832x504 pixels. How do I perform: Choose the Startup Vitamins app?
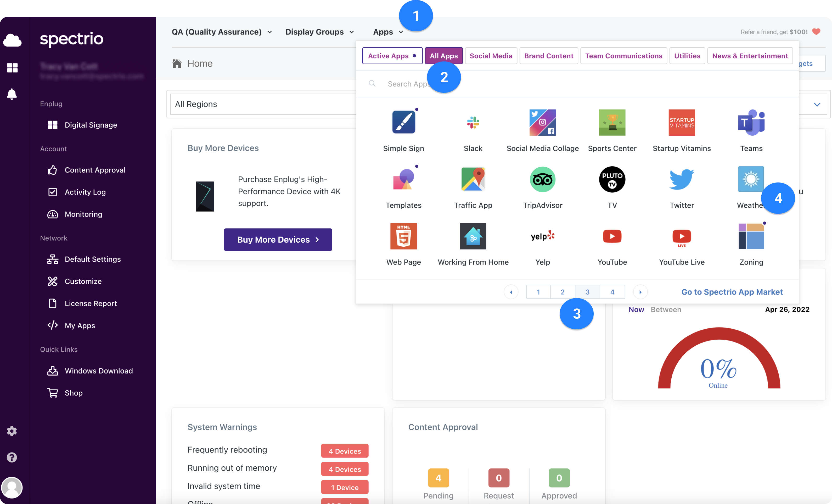click(x=682, y=122)
